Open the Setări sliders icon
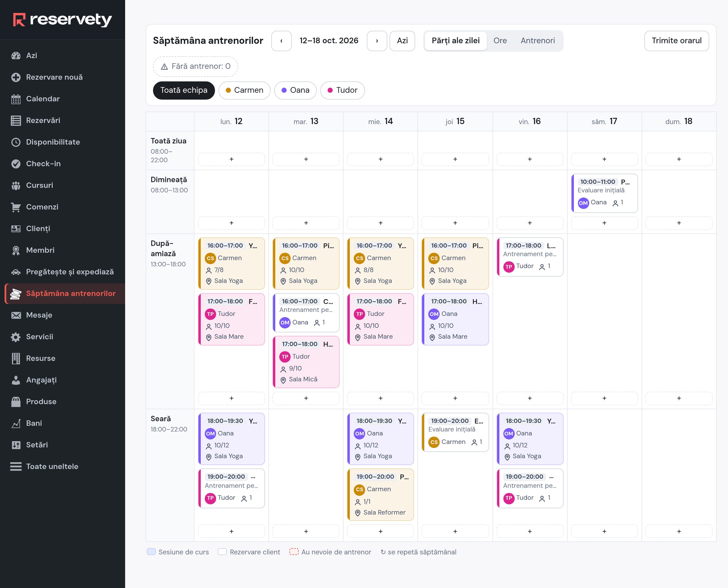 [x=16, y=445]
